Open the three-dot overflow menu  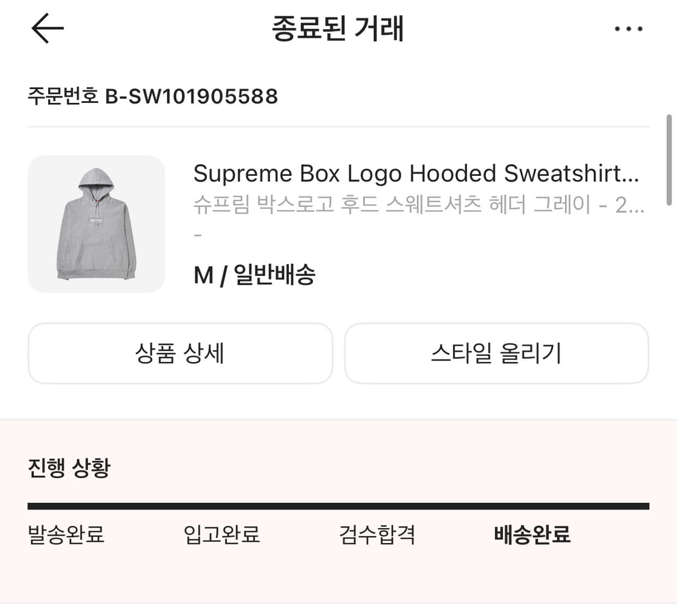click(628, 28)
